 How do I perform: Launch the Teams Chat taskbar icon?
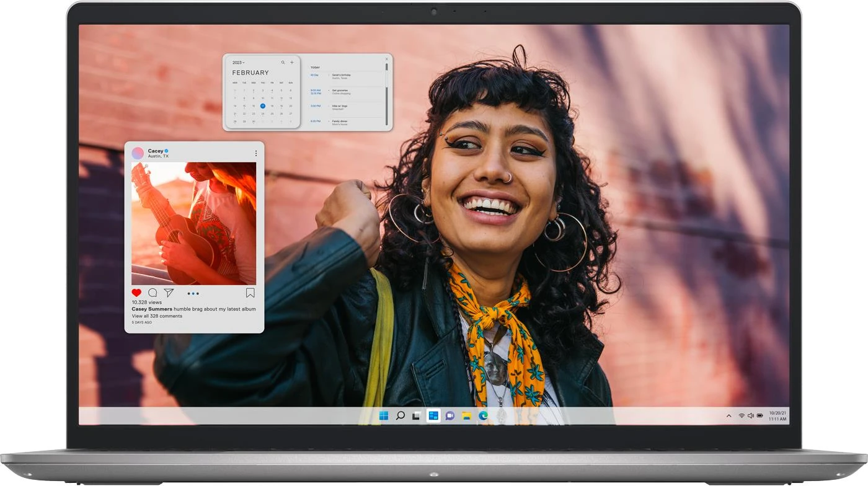(450, 415)
